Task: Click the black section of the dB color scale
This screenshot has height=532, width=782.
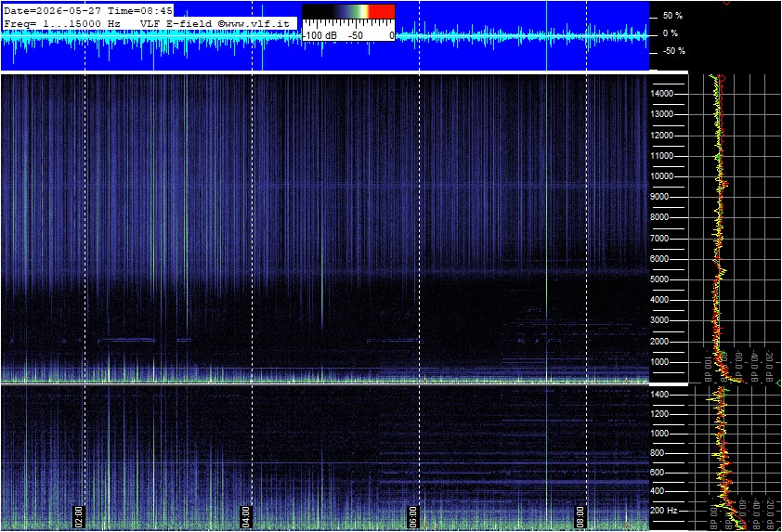Action: click(x=319, y=12)
